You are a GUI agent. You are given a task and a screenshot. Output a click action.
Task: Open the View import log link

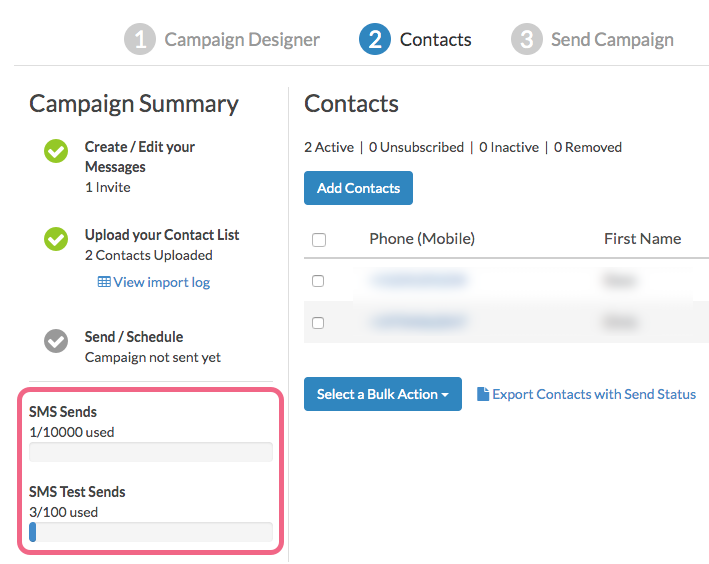click(x=161, y=282)
